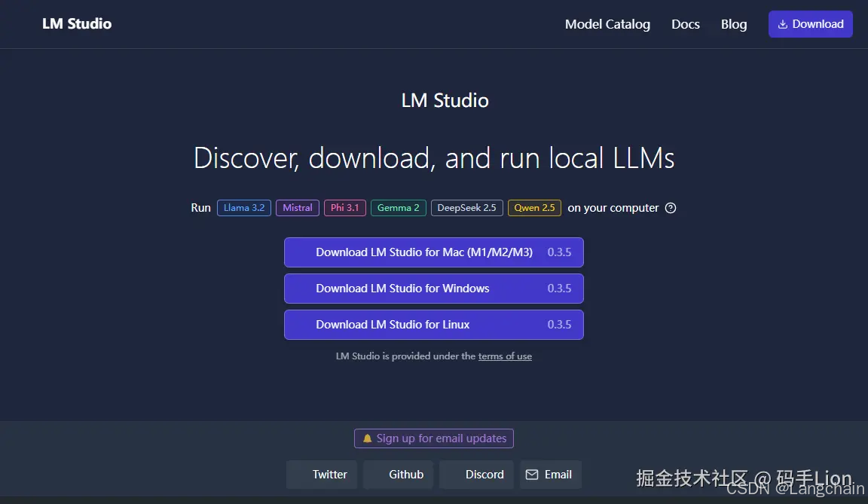Click the Email contact button
868x504 pixels.
tap(550, 475)
